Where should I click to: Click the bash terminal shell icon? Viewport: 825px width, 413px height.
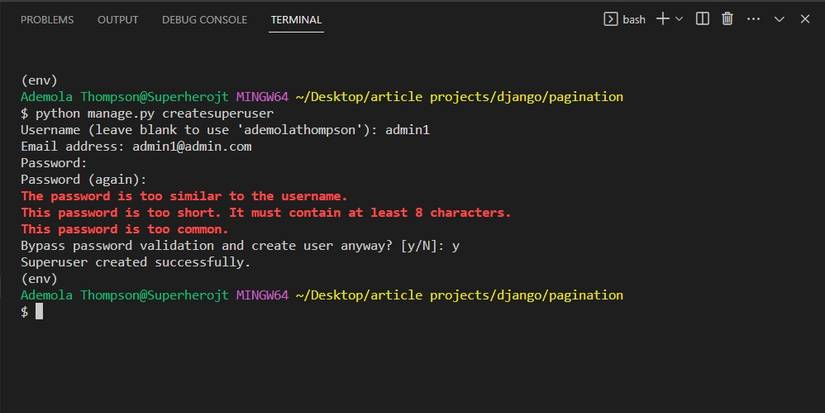[611, 19]
